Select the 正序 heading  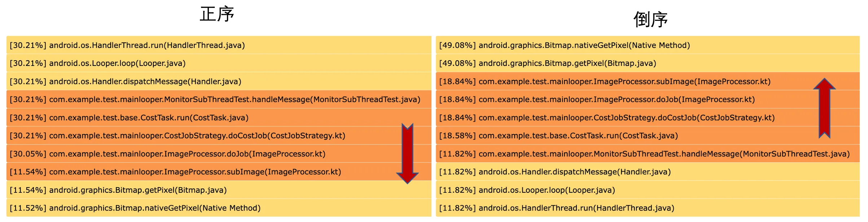(217, 14)
